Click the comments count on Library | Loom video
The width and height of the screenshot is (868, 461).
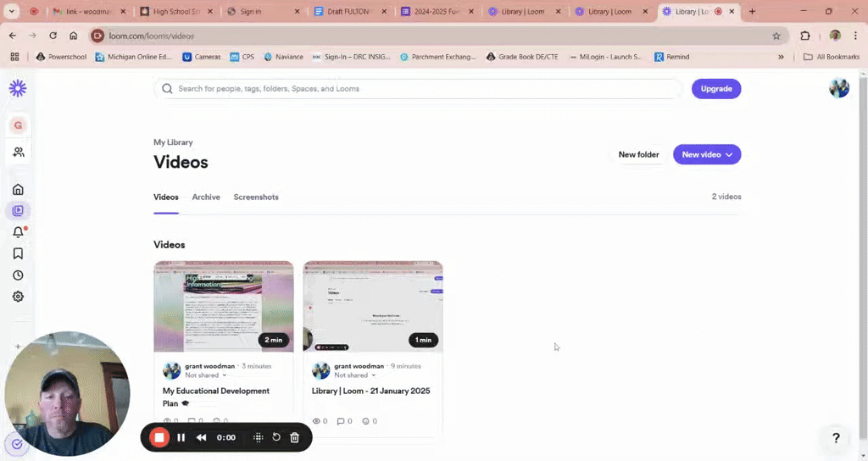tap(344, 421)
